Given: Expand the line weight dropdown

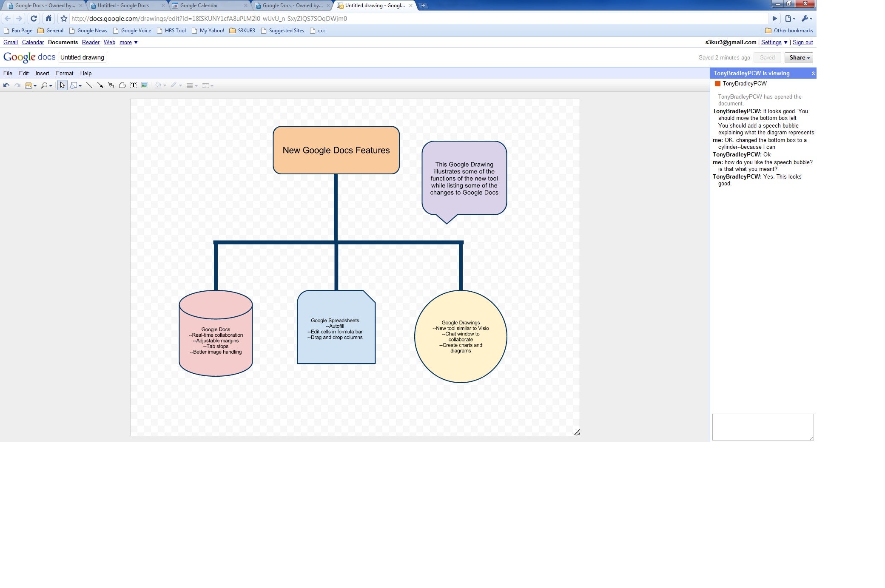Looking at the screenshot, I should (196, 85).
